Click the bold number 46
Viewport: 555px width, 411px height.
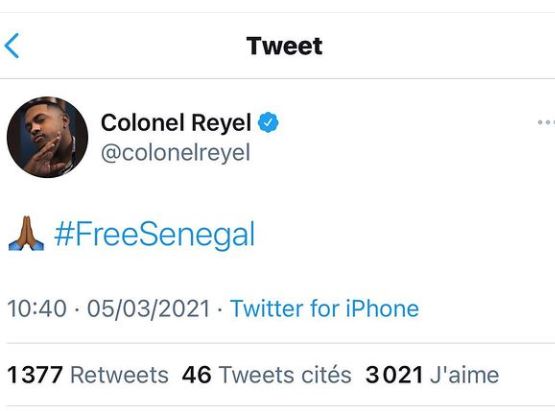point(197,375)
